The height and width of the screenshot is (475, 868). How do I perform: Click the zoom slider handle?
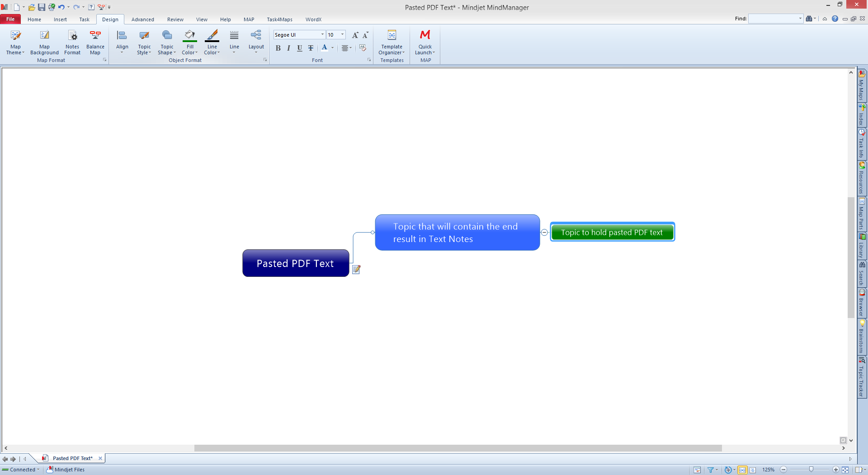(811, 470)
